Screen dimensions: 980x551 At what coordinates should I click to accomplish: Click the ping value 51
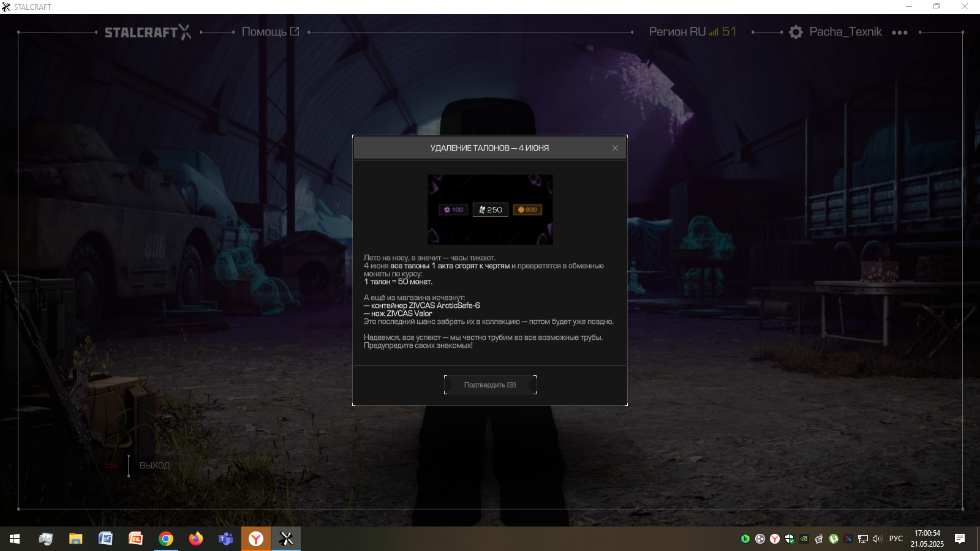click(x=729, y=32)
